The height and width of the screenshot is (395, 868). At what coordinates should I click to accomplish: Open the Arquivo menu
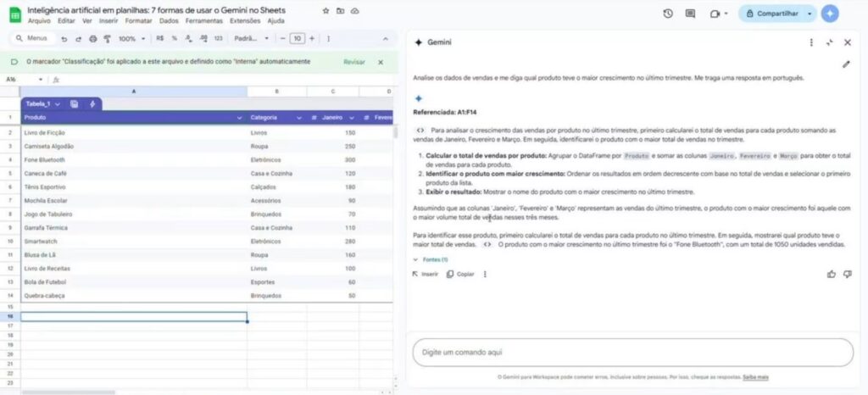point(39,21)
